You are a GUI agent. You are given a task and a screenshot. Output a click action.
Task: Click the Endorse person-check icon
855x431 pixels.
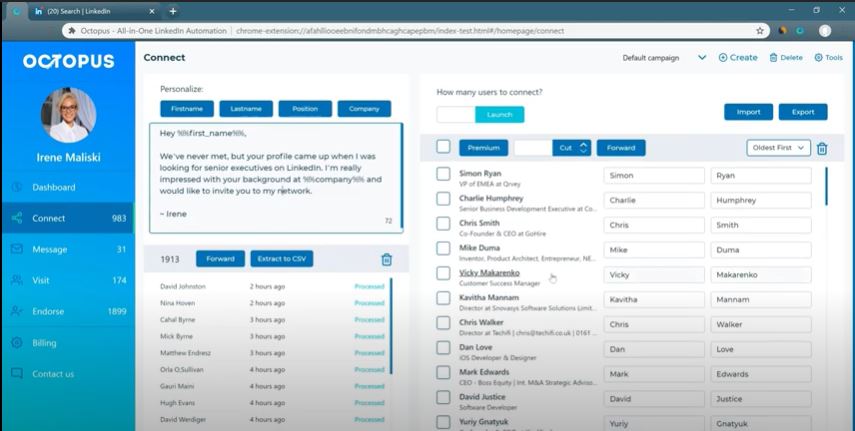[17, 312]
